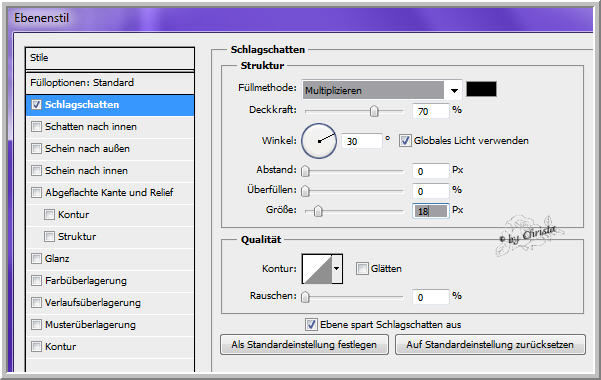Screen dimensions: 601x380
Task: Open the Kontur curve picker arrow
Action: click(337, 268)
